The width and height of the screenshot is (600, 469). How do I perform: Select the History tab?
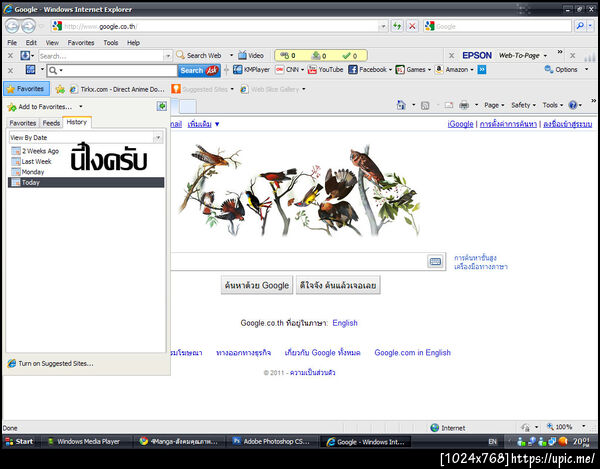coord(77,122)
